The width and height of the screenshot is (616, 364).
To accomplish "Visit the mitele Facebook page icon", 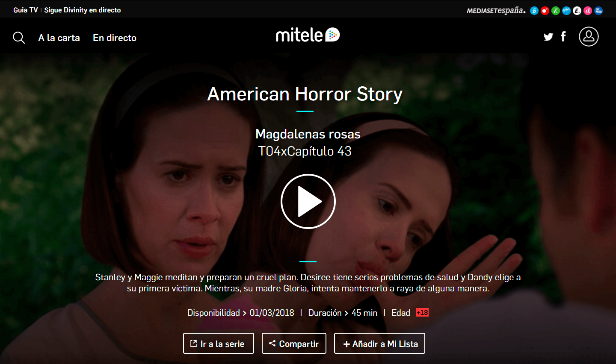I will coord(563,36).
